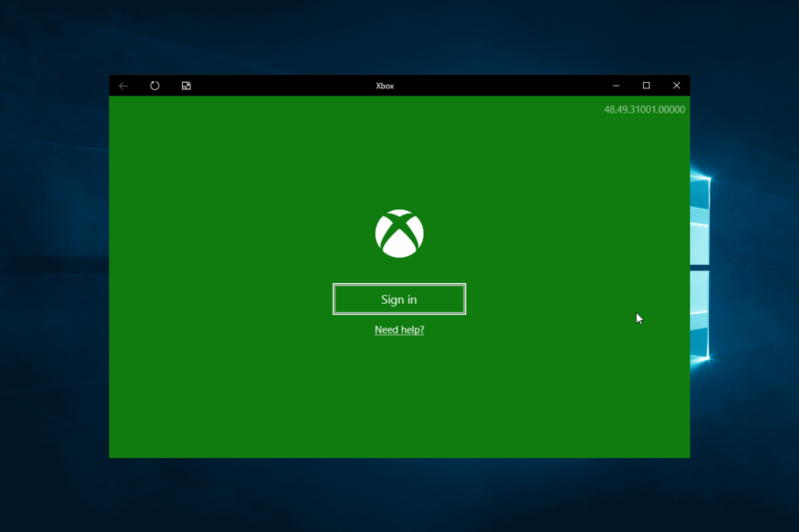
Task: Minimize the Xbox window
Action: point(616,86)
